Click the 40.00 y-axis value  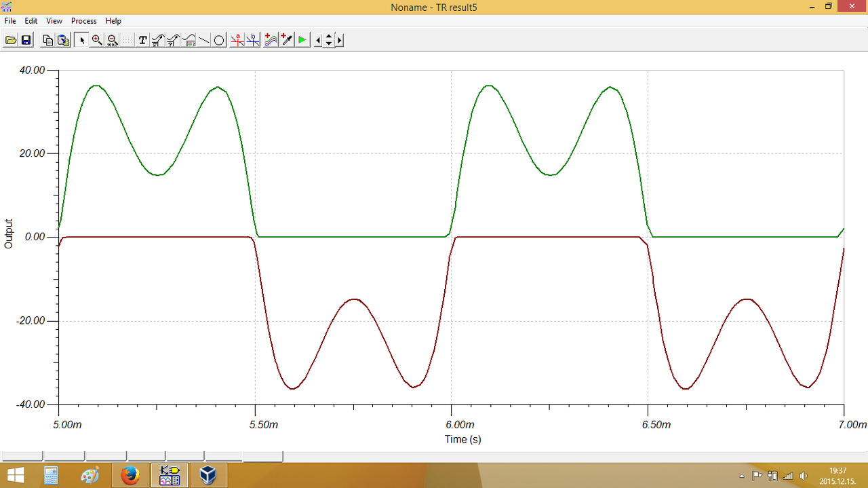(33, 70)
